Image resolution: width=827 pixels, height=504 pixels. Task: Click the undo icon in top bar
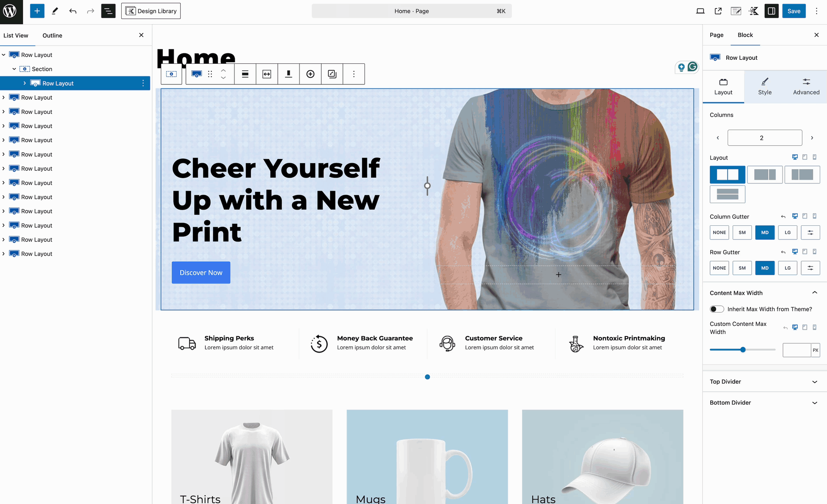[x=73, y=10]
